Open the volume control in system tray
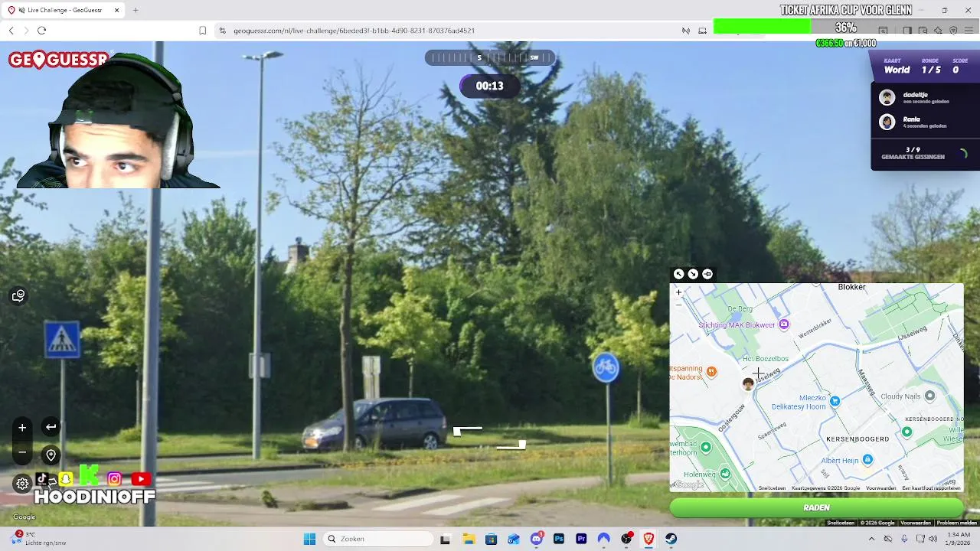 [933, 539]
